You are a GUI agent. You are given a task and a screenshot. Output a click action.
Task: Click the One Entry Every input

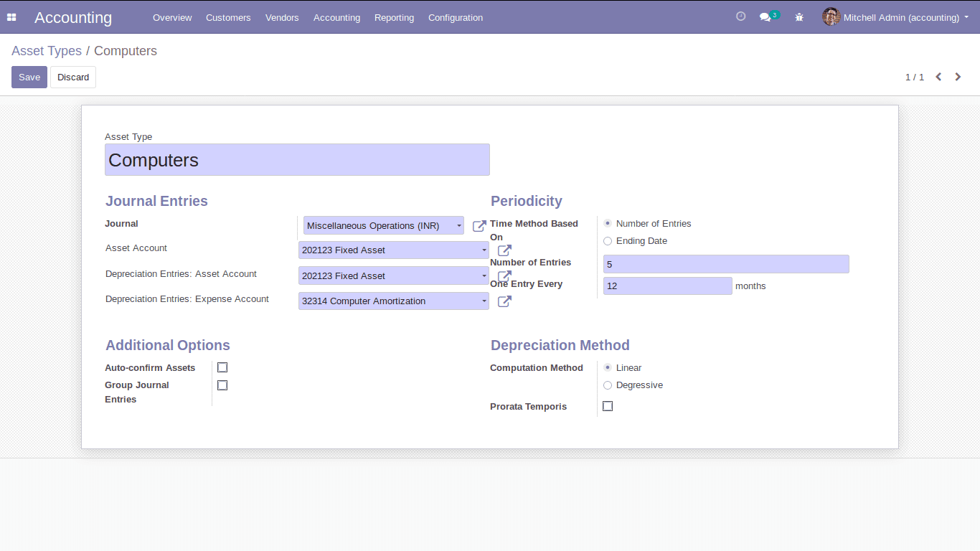[x=668, y=286]
